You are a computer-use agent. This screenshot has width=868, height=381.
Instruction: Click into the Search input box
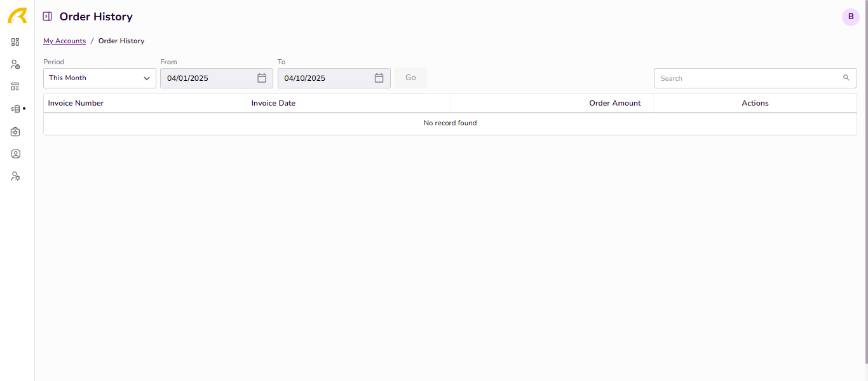(756, 78)
